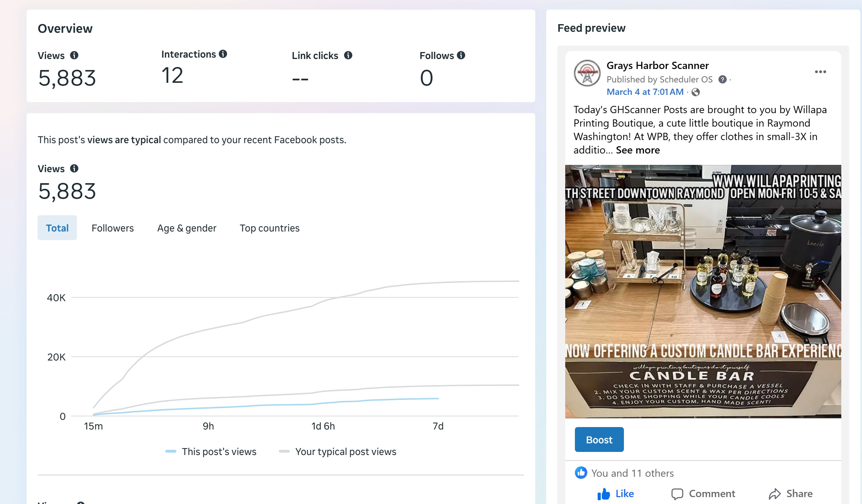Click info icon by chart Views heading
862x504 pixels.
(74, 168)
